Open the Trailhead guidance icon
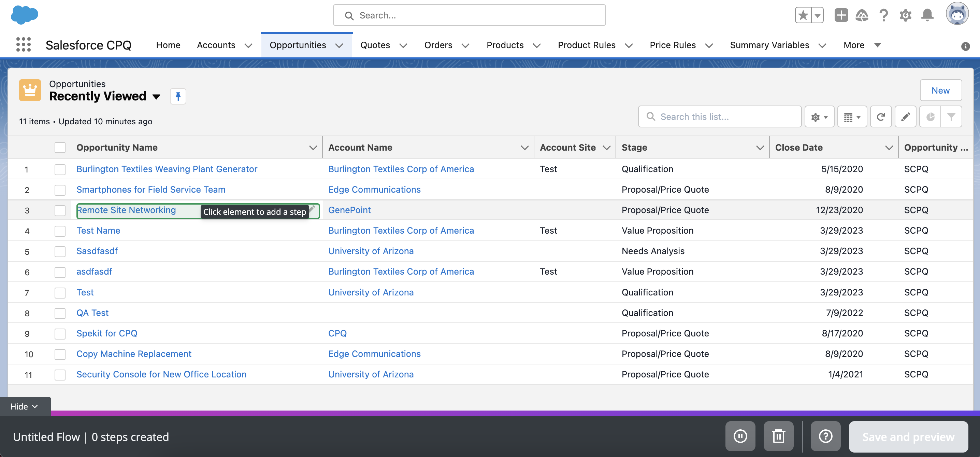The height and width of the screenshot is (457, 980). click(x=862, y=15)
